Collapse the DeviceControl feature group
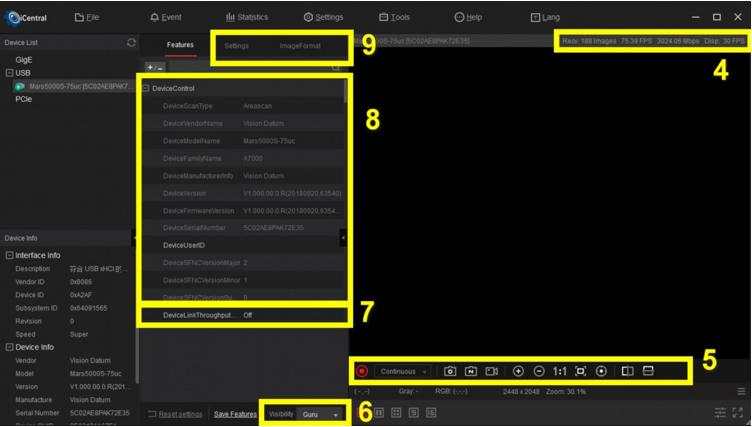The image size is (752, 427). coord(146,88)
